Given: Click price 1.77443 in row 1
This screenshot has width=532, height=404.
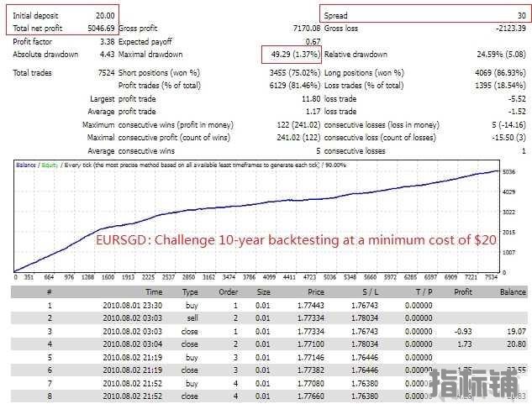Looking at the screenshot, I should (x=311, y=306).
